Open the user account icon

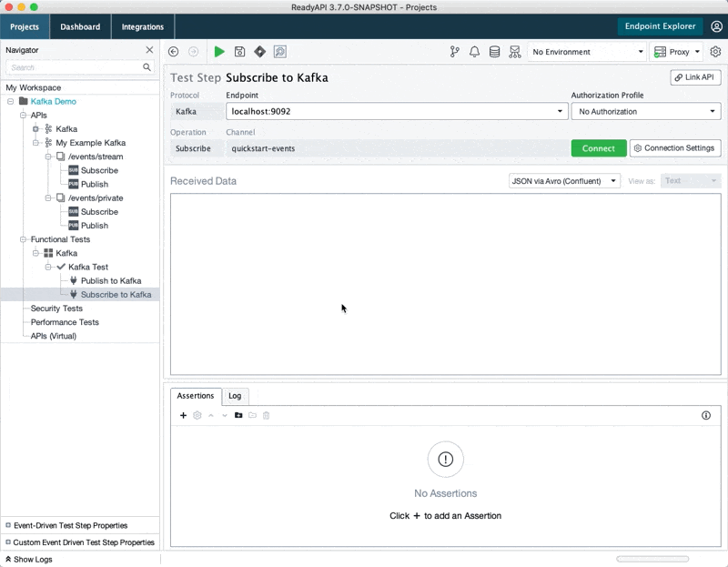[717, 26]
